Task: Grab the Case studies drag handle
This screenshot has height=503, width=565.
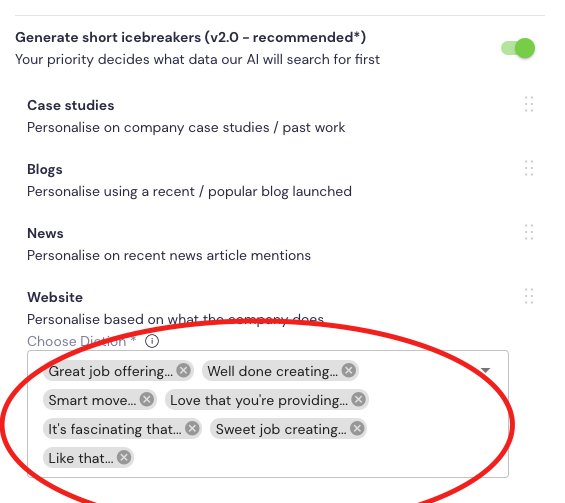Action: pyautogui.click(x=529, y=104)
